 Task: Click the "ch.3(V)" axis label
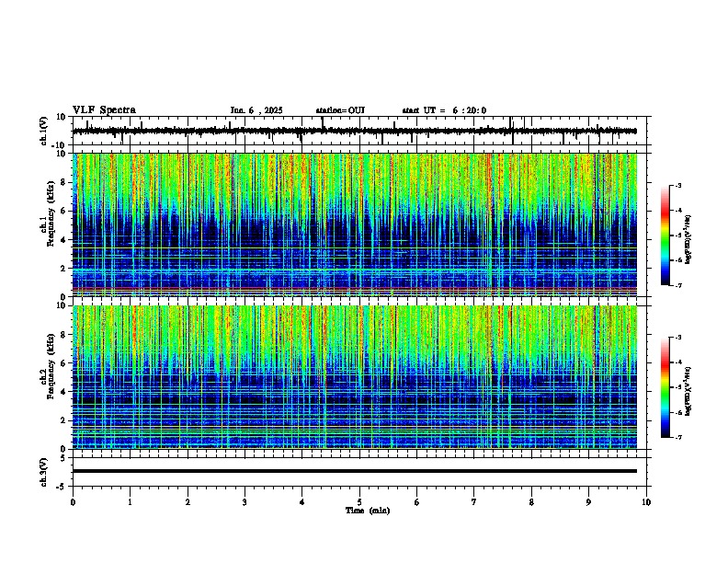click(44, 472)
